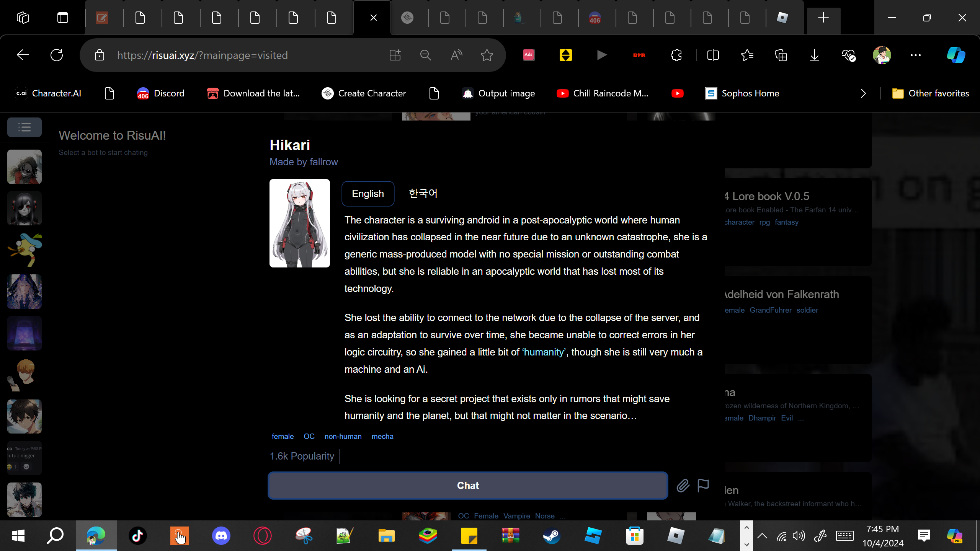Open the Character.AI bookmark
980x551 pixels.
tap(49, 93)
